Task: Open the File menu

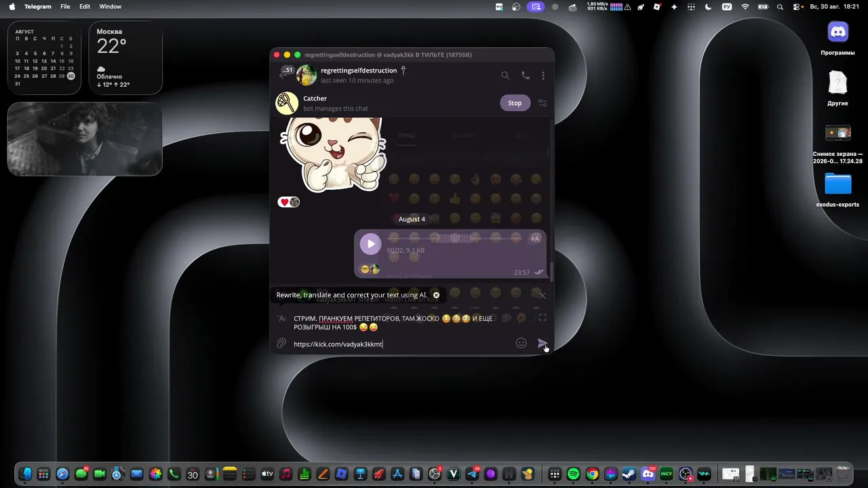Action: pyautogui.click(x=65, y=7)
